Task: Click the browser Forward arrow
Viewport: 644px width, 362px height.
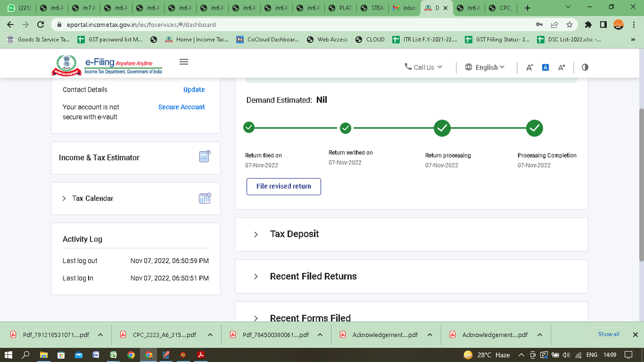Action: 25,25
